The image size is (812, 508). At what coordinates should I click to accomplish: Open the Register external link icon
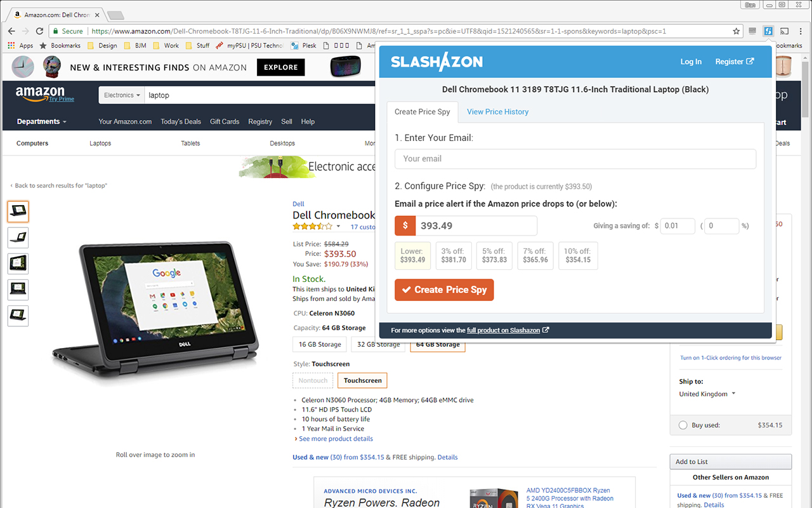[x=750, y=62]
